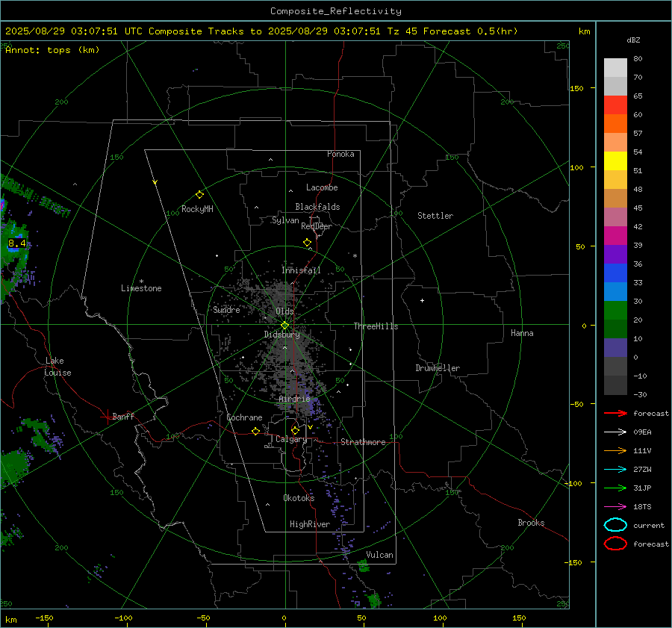This screenshot has height=628, width=672.
Task: Click the Ponoka label
Action: point(340,155)
